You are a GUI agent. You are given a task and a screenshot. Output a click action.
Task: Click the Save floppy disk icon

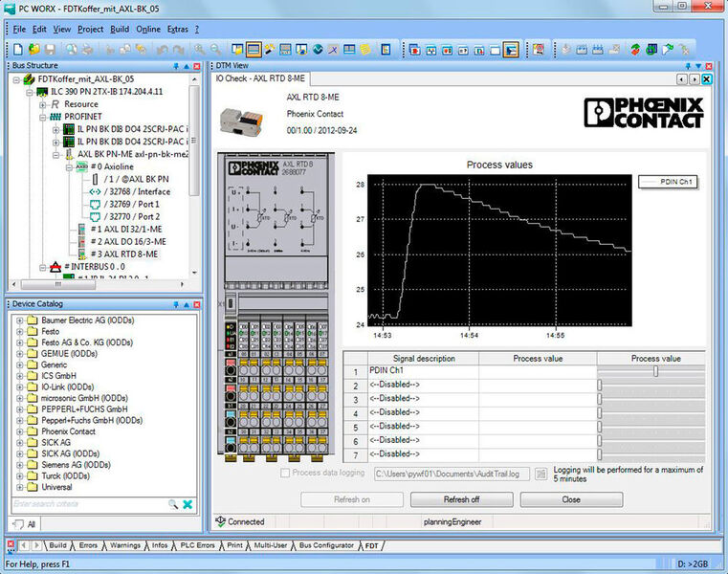[x=50, y=49]
